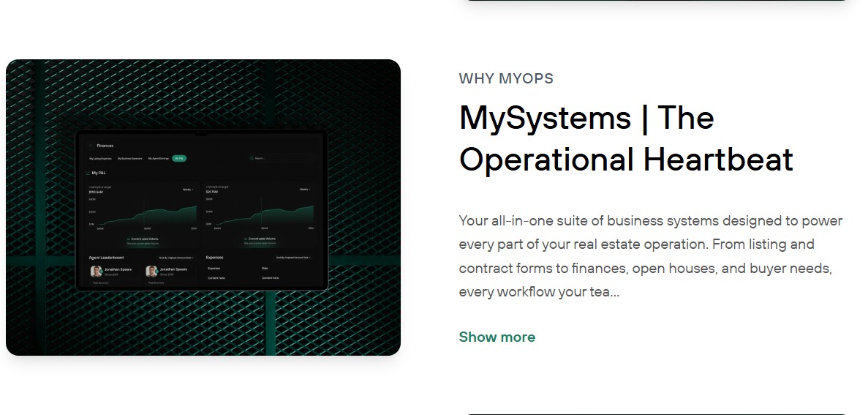This screenshot has height=415, width=868.
Task: Select the MySystems Operational Heartbeat heading
Action: pyautogui.click(x=626, y=138)
